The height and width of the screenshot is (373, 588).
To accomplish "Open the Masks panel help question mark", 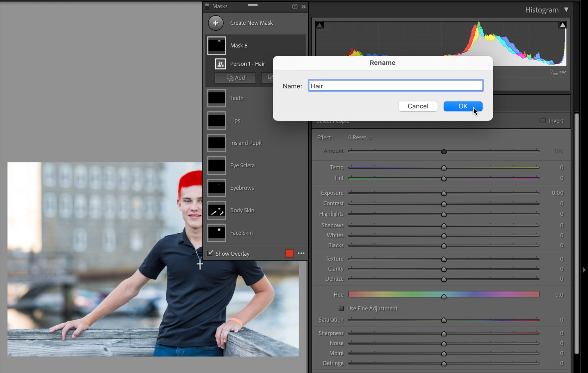I will click(295, 6).
